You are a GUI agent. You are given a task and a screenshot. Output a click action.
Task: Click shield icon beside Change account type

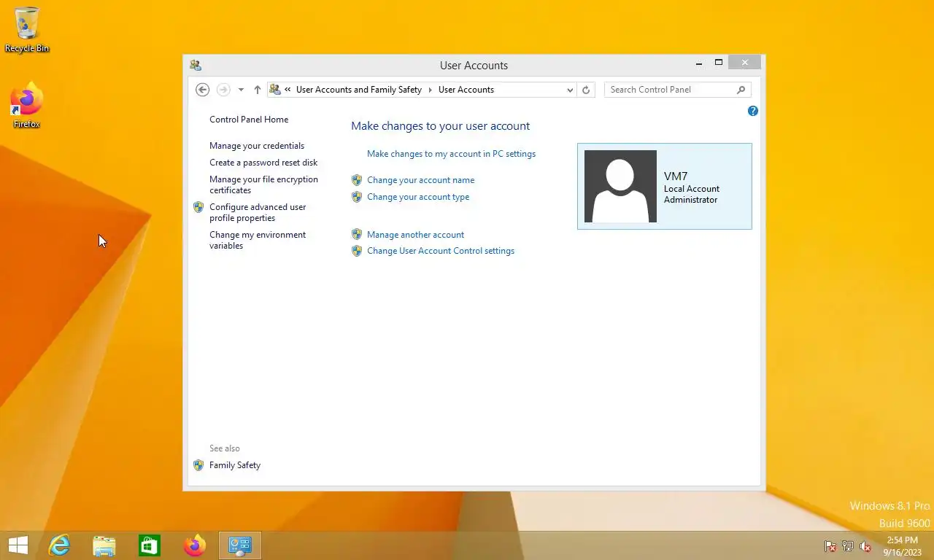(x=357, y=197)
